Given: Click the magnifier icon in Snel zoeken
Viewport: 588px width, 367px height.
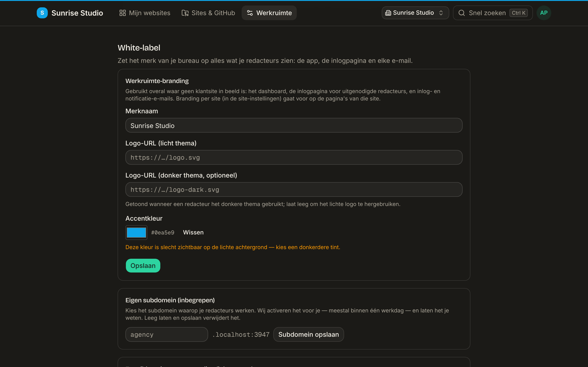Looking at the screenshot, I should tap(462, 13).
